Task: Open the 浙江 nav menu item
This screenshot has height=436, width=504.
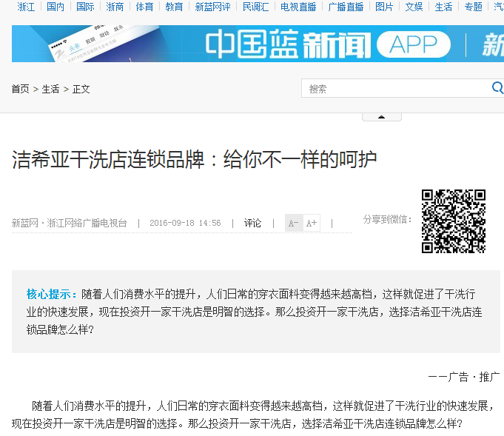Action: point(27,7)
